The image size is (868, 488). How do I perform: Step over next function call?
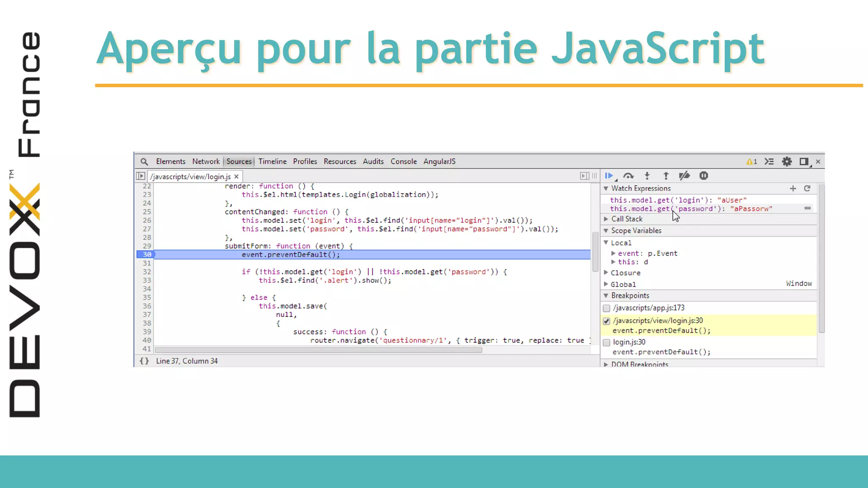[x=629, y=176]
